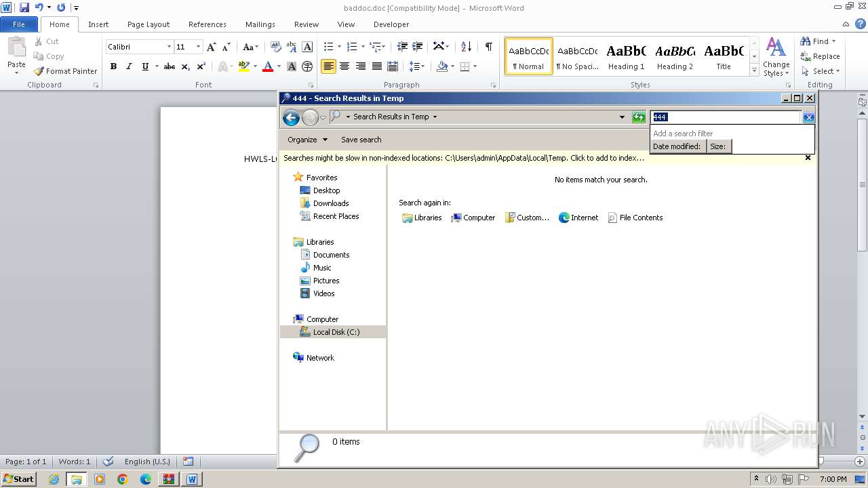Search again in Computer
Viewport: 868px width, 488px height.
pos(473,218)
